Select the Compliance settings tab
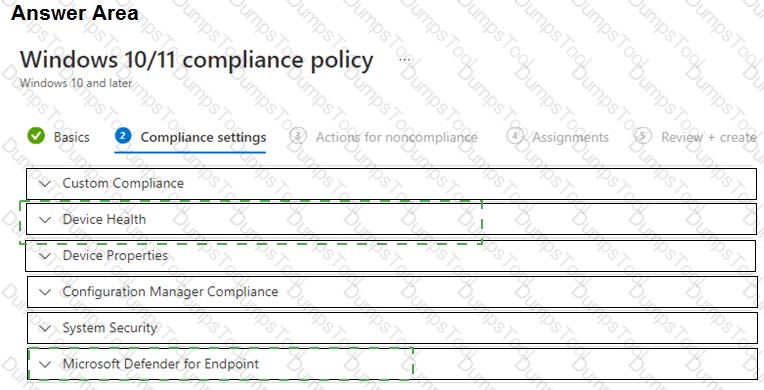The width and height of the screenshot is (764, 390). [x=203, y=137]
